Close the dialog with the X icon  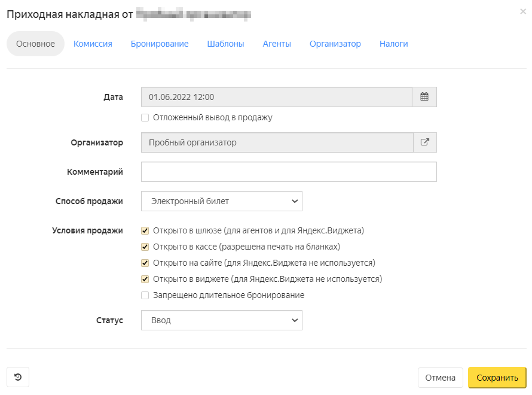click(523, 11)
